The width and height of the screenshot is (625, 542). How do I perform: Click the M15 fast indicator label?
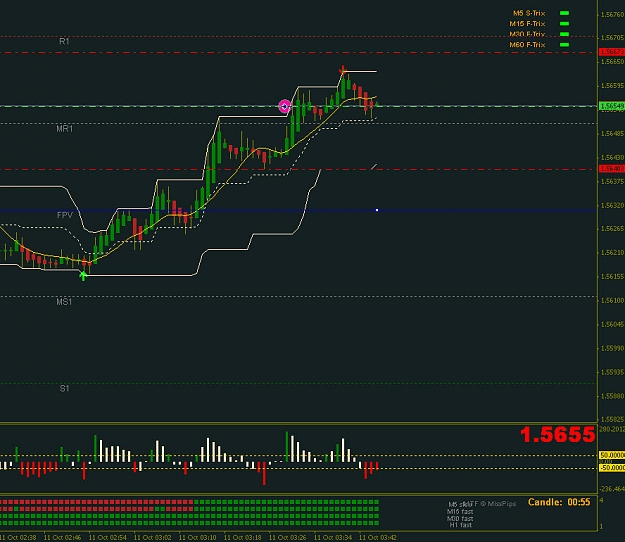(460, 512)
